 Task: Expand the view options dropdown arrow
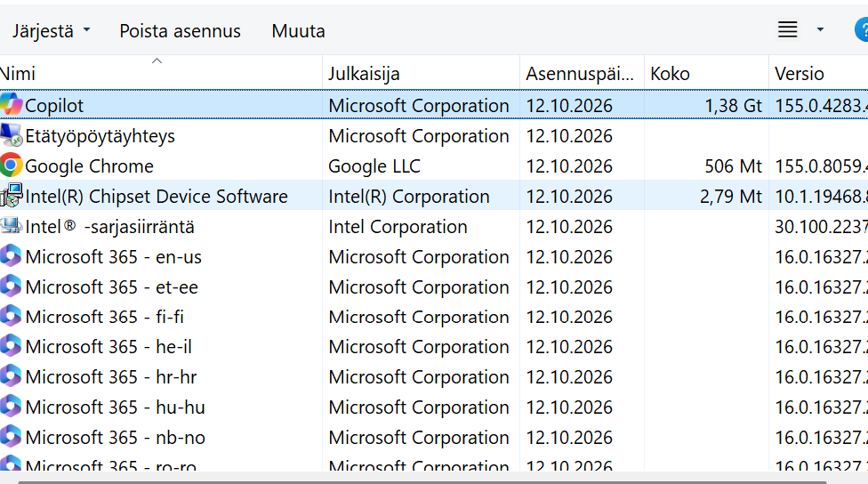[x=820, y=30]
